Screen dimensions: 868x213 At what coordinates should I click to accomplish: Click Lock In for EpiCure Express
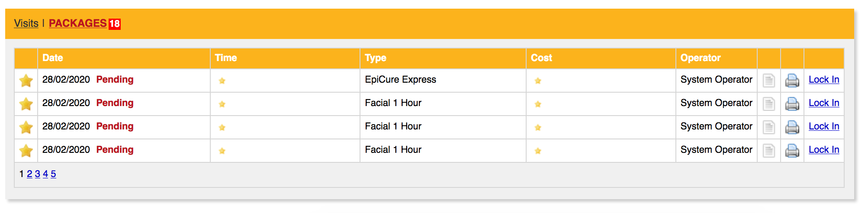coord(824,80)
